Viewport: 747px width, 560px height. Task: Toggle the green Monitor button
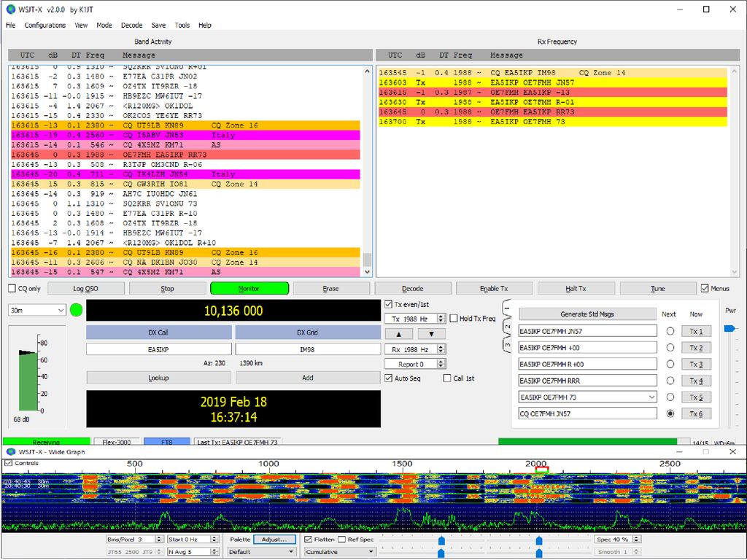249,289
